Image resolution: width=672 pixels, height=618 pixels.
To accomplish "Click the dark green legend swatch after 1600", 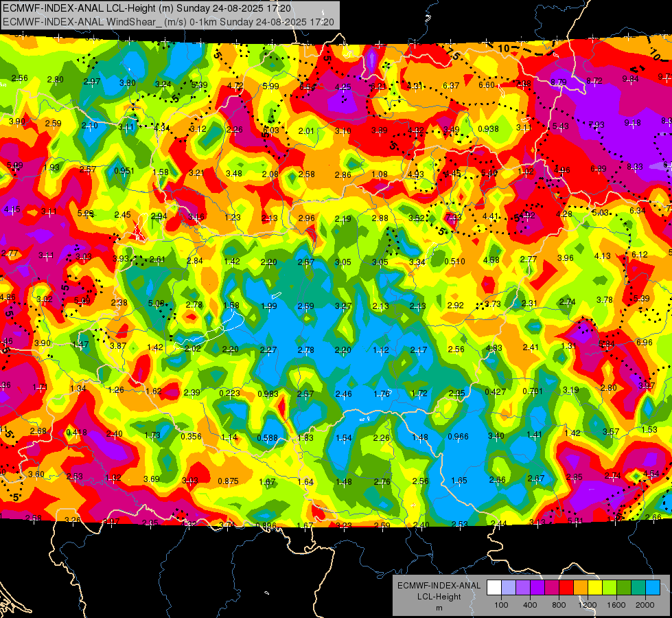I will click(x=625, y=588).
